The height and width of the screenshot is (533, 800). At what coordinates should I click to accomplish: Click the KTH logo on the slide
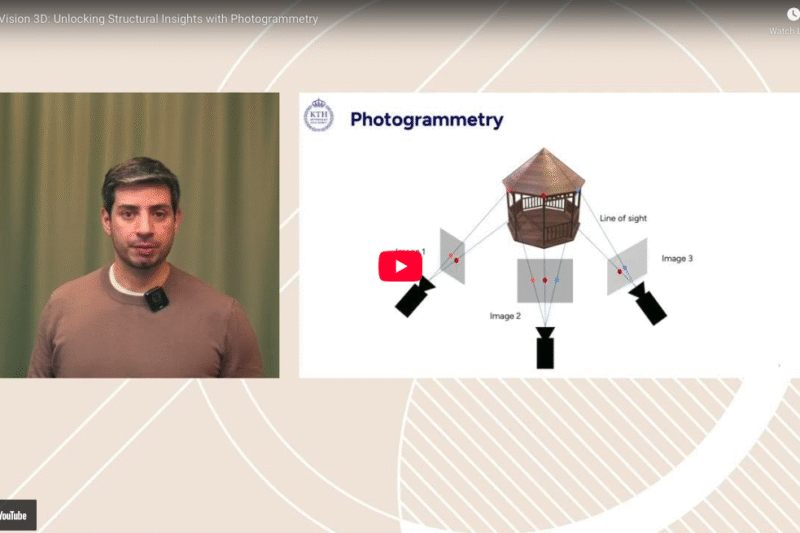[318, 116]
